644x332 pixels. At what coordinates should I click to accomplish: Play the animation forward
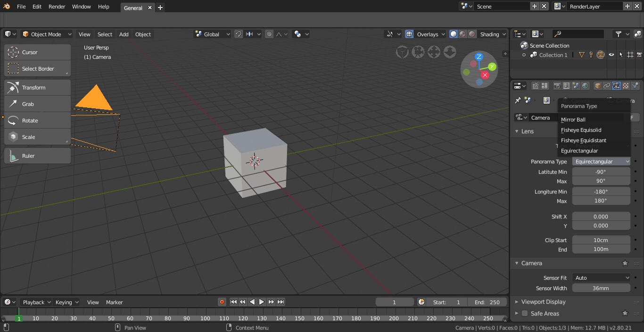262,302
